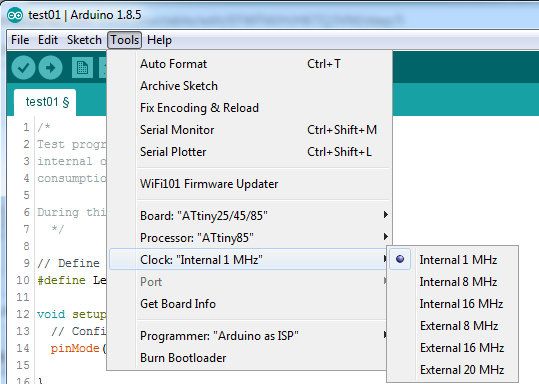539x384 pixels.
Task: Click line number 10 in the editor
Action: click(23, 280)
